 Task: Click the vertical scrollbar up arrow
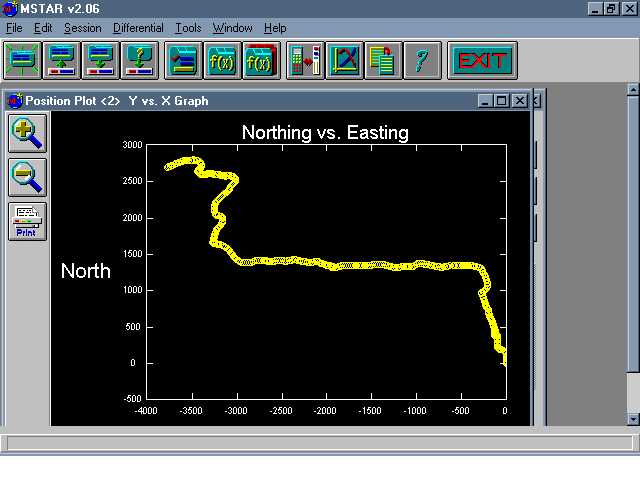point(632,90)
